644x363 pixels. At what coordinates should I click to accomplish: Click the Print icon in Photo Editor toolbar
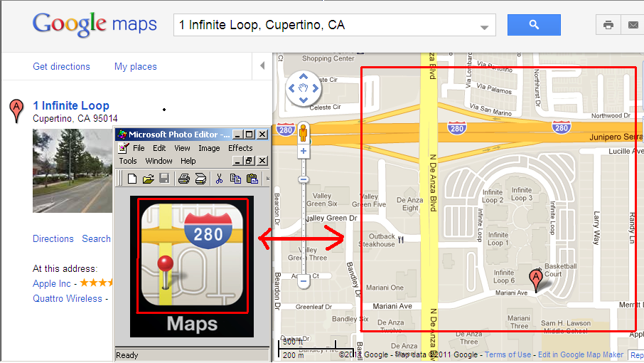(183, 179)
